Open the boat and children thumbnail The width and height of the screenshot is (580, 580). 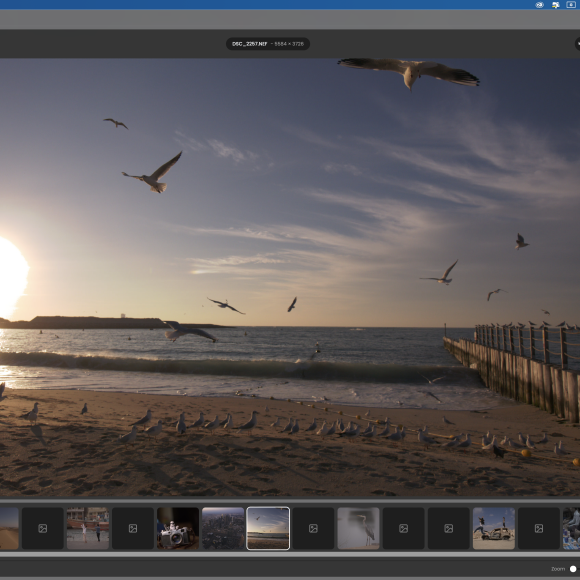pos(88,528)
